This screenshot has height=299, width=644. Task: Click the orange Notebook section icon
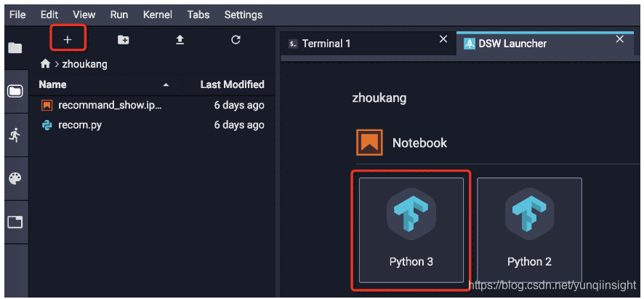369,143
